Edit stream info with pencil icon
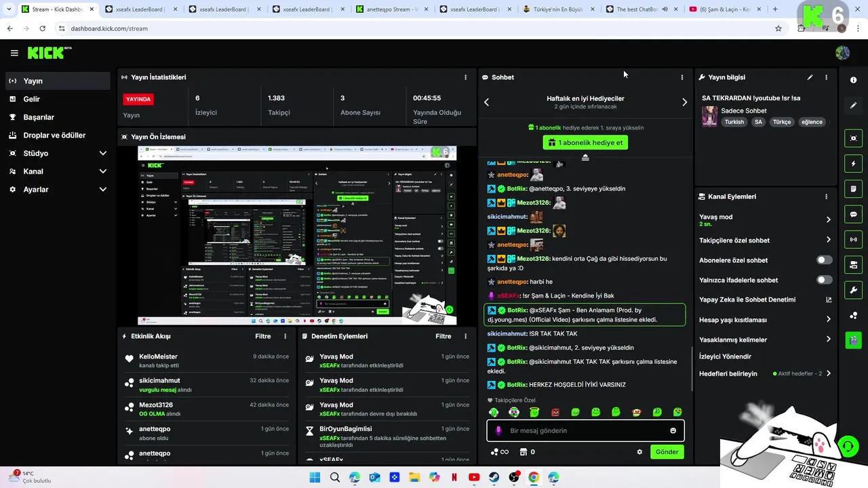The width and height of the screenshot is (868, 488). 810,77
